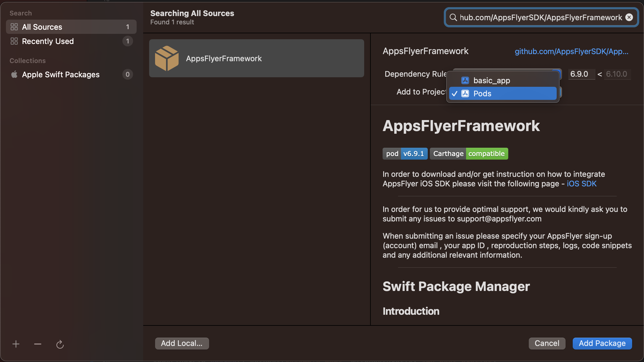644x362 pixels.
Task: Click the Apple logo icon in Collections
Action: (x=14, y=74)
